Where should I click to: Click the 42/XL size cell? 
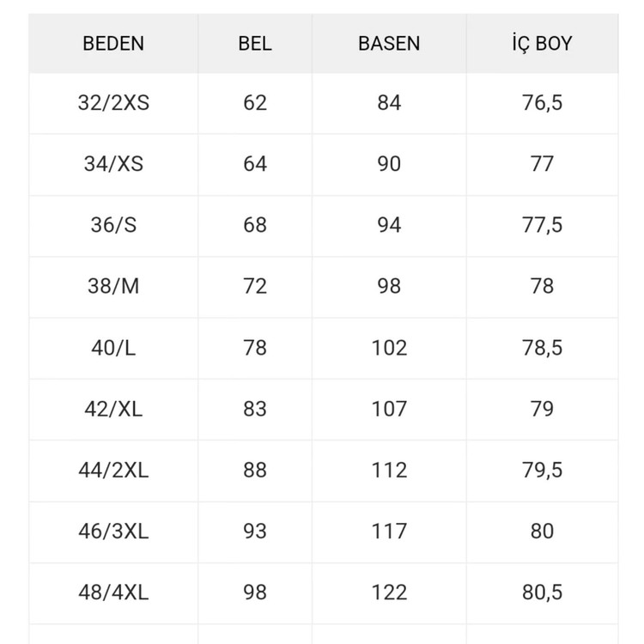pos(113,409)
